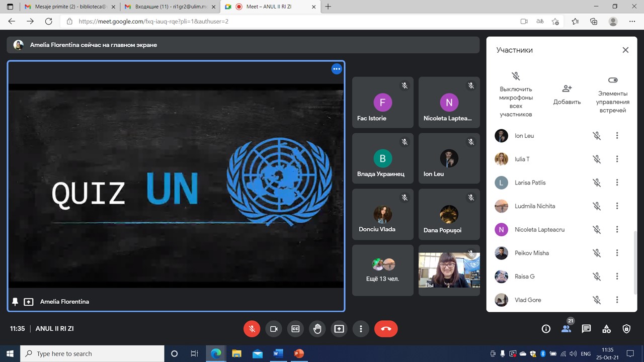Open more actions for Peikov Misha
644x362 pixels.
tap(617, 253)
